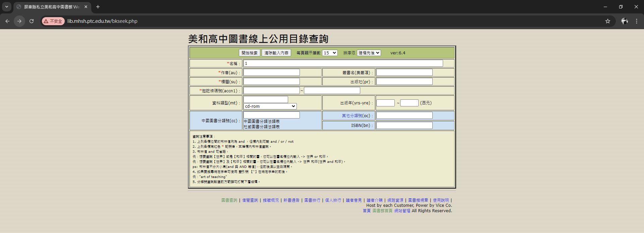Image resolution: width=644 pixels, height=233 pixels.
Task: Open the browser profile avatar
Action: tap(624, 21)
